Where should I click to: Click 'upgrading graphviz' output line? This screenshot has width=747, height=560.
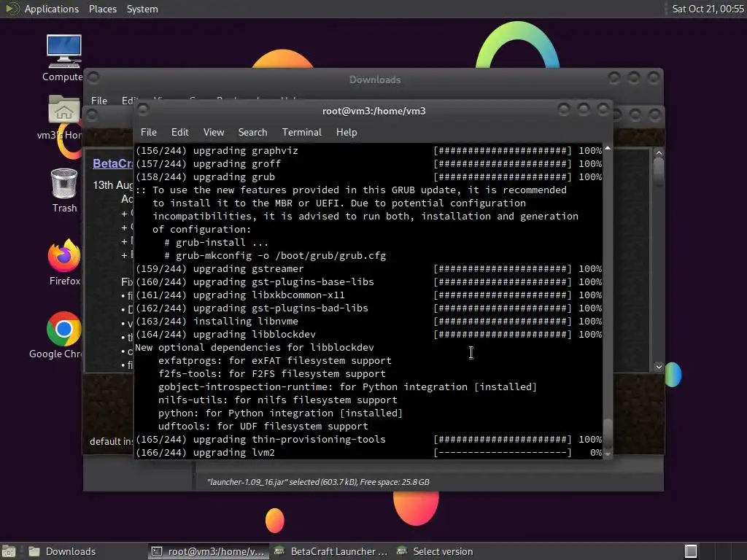(x=368, y=150)
